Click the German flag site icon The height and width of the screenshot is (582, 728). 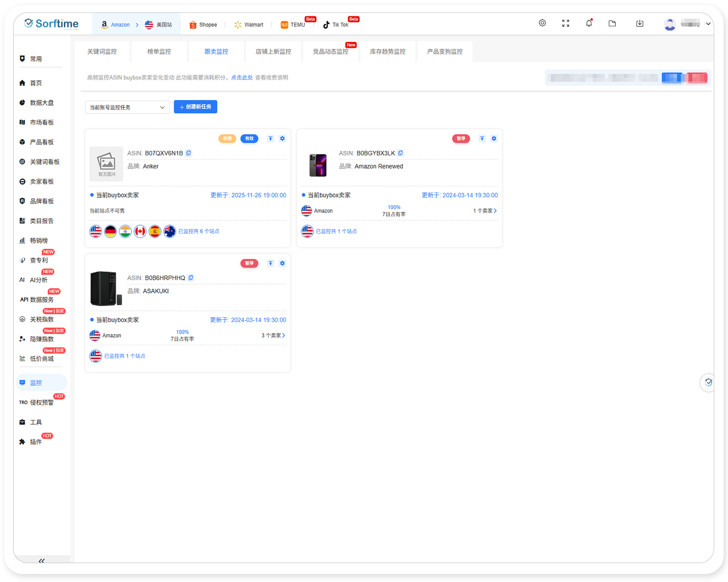[111, 232]
